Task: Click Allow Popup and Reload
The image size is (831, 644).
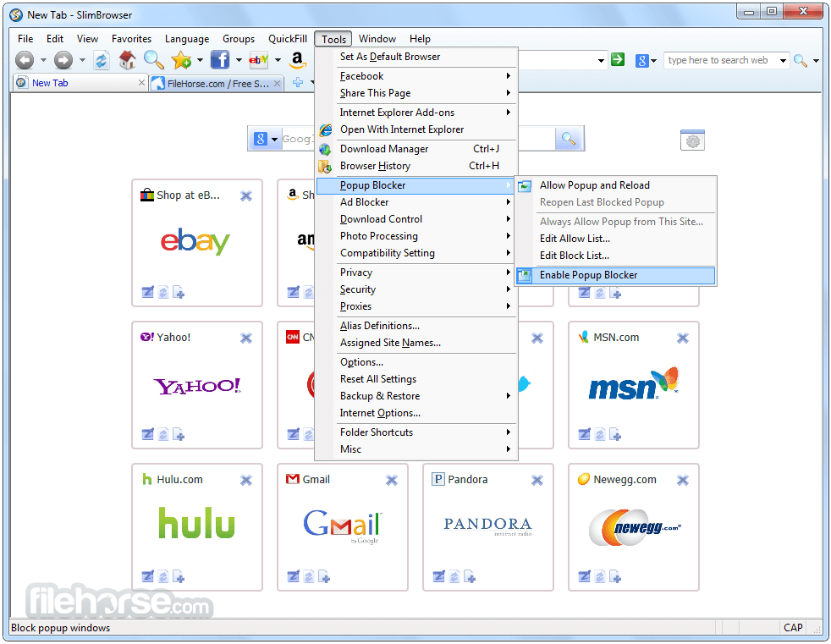Action: [594, 185]
